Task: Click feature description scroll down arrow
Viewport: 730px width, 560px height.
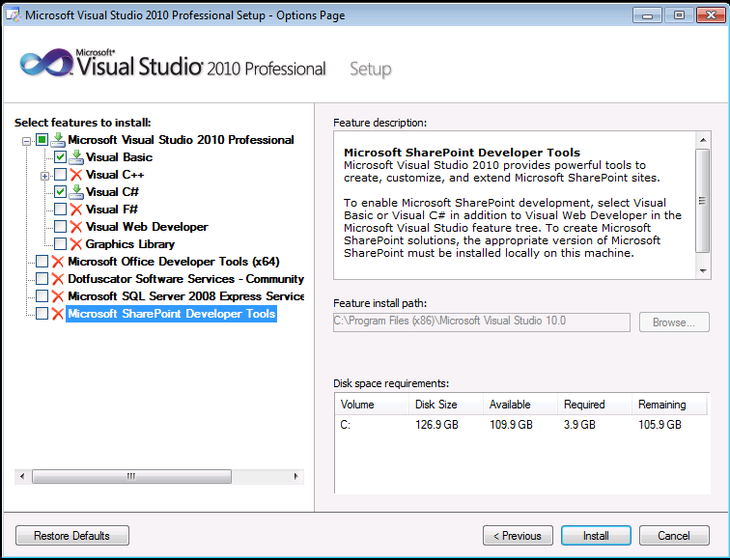Action: [x=703, y=271]
